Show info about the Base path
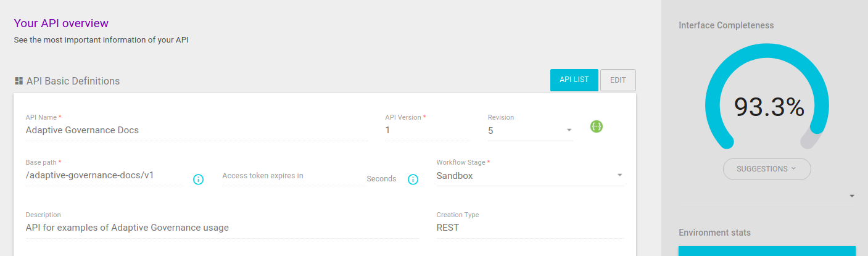This screenshot has width=868, height=256. point(198,180)
